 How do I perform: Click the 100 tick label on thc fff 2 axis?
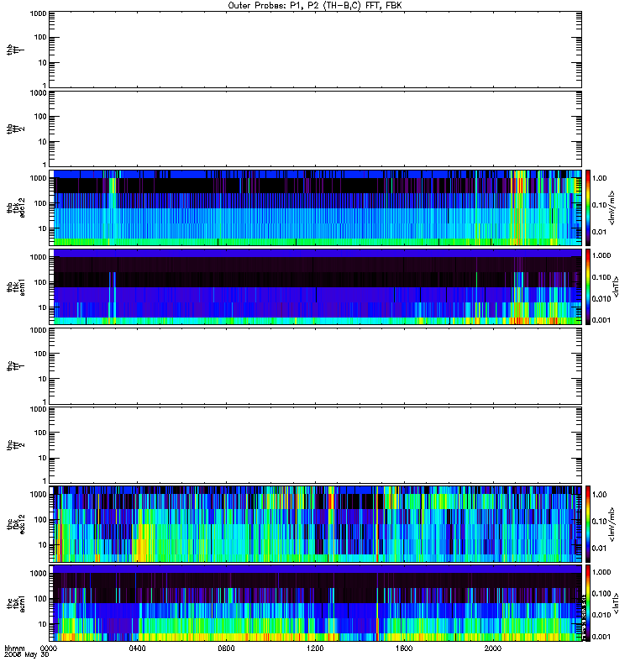(40, 433)
